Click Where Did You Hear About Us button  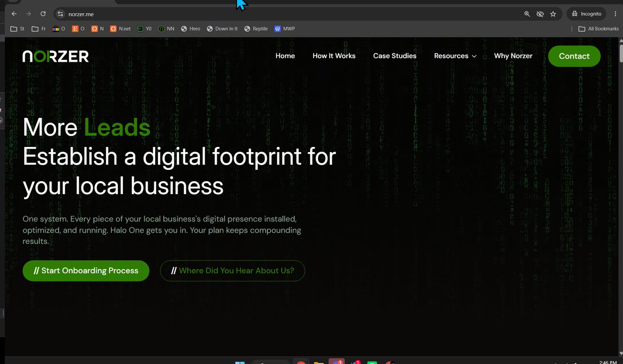point(232,271)
